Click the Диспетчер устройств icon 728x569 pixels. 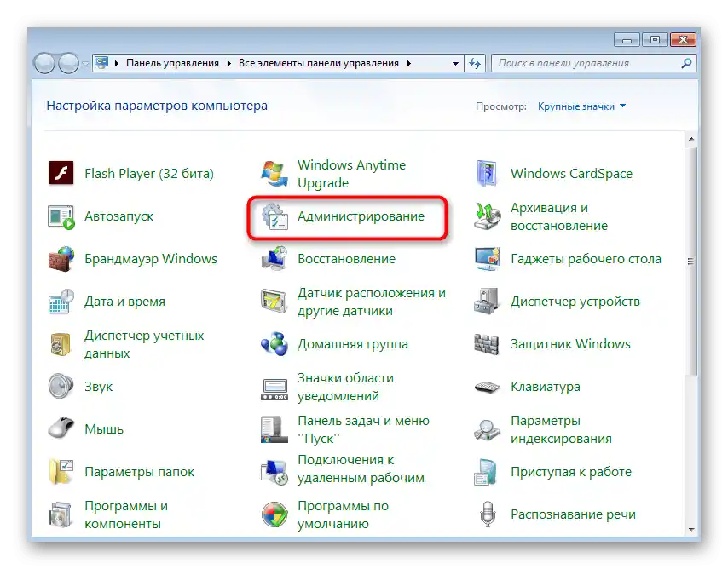(487, 302)
